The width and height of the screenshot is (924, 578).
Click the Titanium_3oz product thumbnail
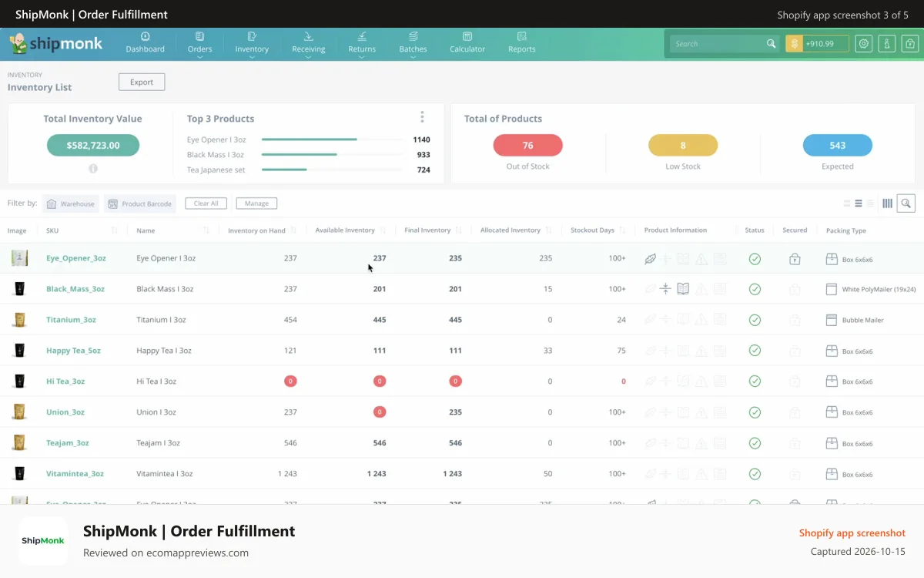click(19, 320)
